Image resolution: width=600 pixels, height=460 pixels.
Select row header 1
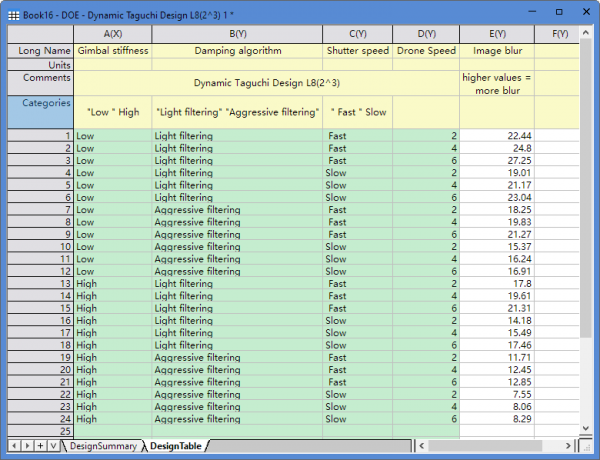pos(41,136)
